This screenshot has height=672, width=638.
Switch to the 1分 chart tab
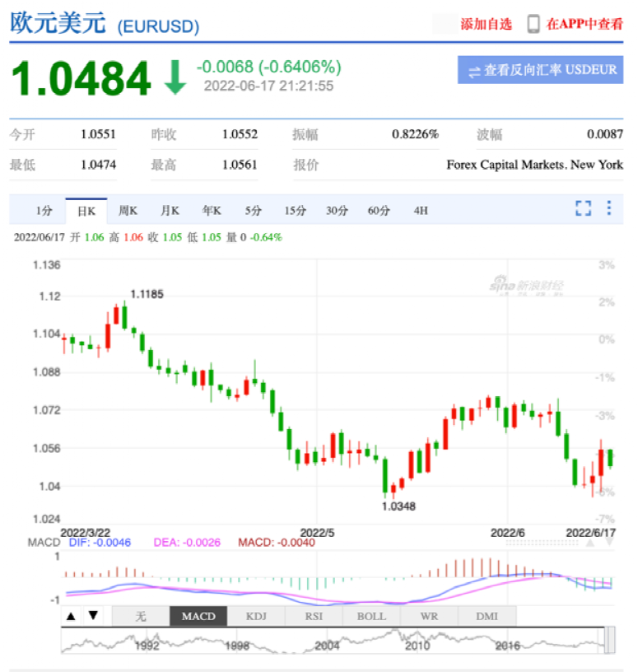pyautogui.click(x=44, y=211)
